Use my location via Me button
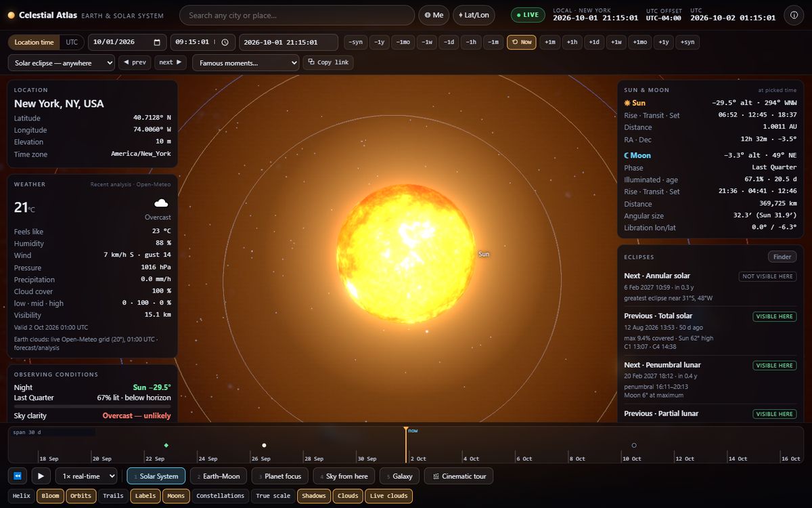 [434, 15]
